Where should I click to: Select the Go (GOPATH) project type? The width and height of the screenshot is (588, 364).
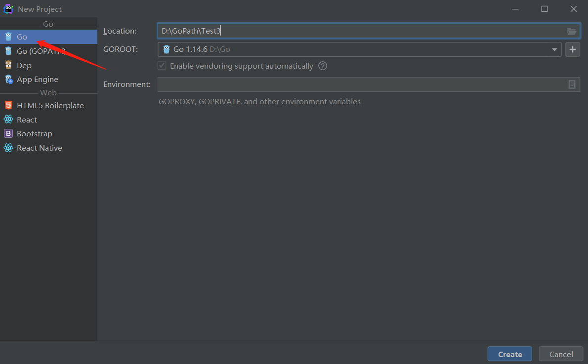[49, 51]
